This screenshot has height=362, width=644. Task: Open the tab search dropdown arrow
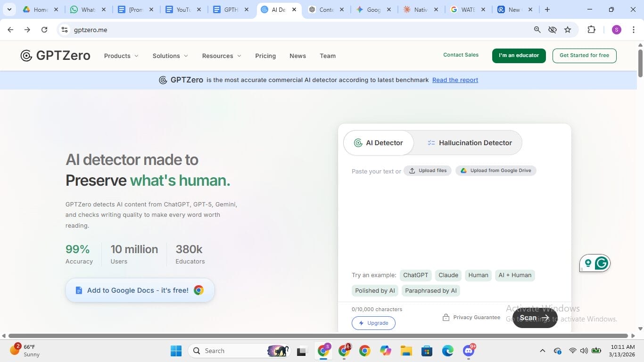pos(9,9)
